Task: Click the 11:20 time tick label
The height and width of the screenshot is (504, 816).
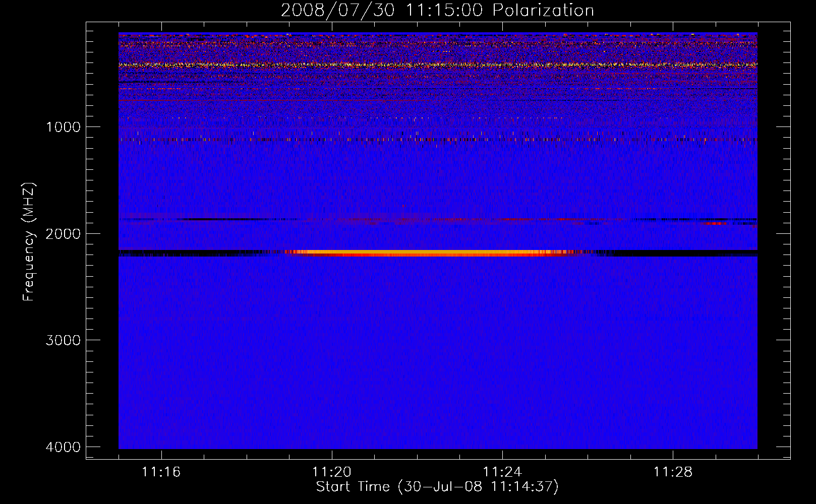Action: [x=332, y=472]
